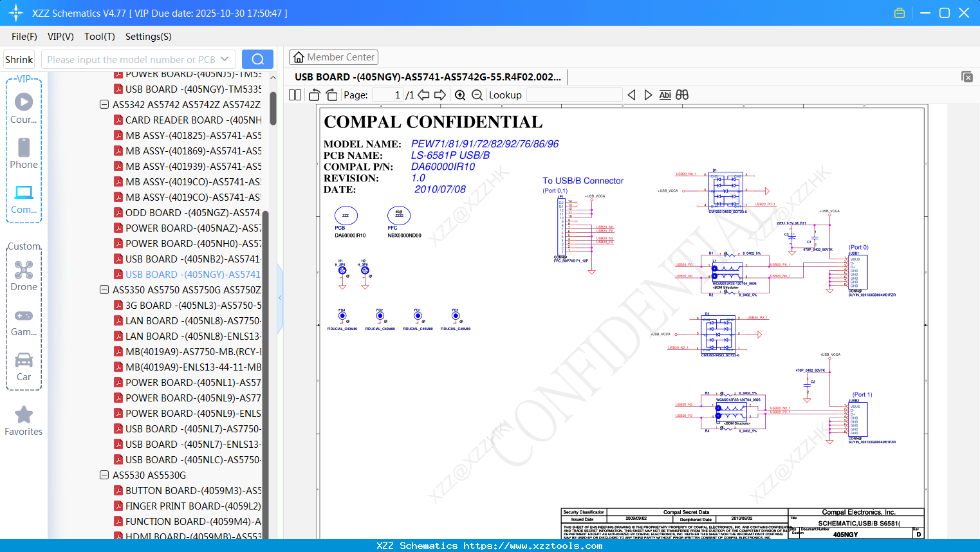Click the XZZ Schematics app logo

[x=15, y=13]
